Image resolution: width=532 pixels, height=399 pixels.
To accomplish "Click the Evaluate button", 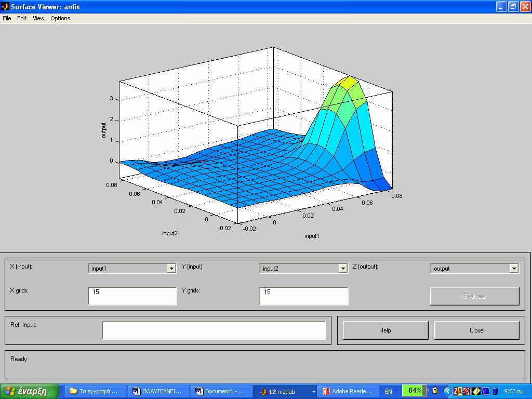I will point(475,296).
